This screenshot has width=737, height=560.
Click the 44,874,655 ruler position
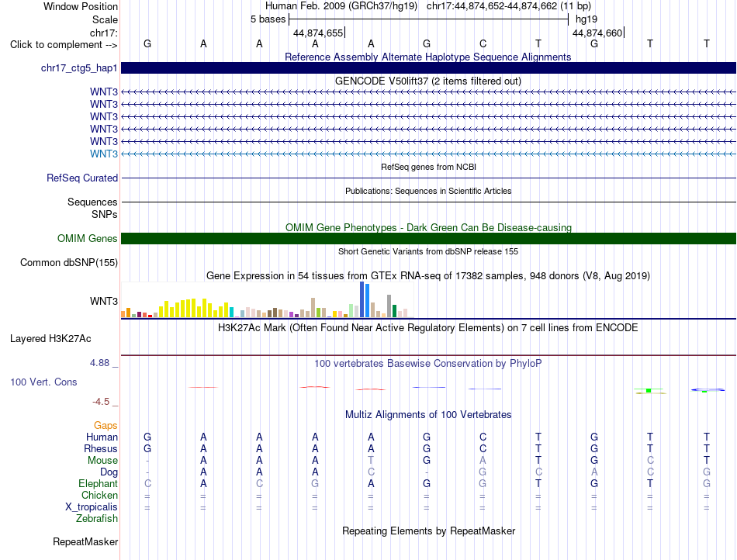coord(318,33)
